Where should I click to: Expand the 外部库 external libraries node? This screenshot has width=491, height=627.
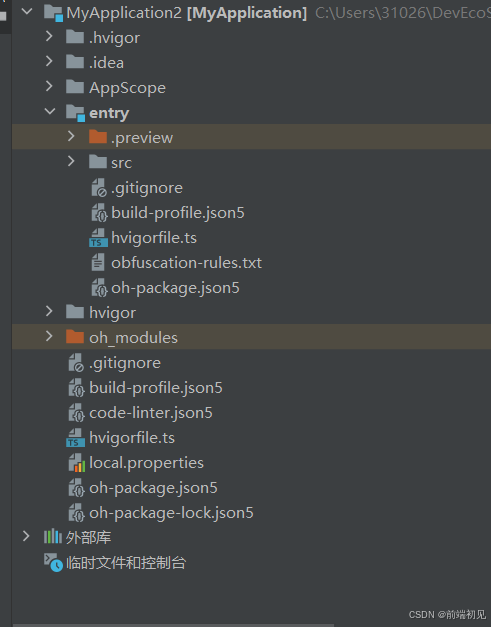pos(26,537)
